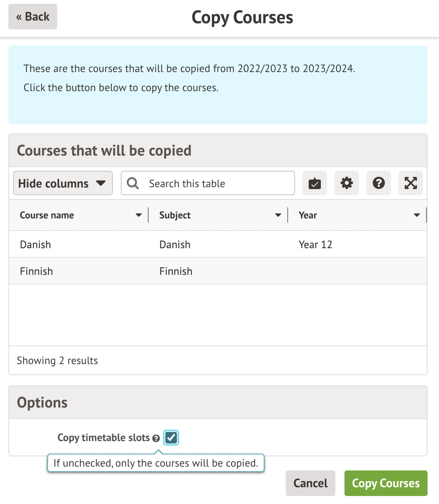The image size is (439, 504).
Task: Click the Year 12 cell
Action: pos(316,245)
